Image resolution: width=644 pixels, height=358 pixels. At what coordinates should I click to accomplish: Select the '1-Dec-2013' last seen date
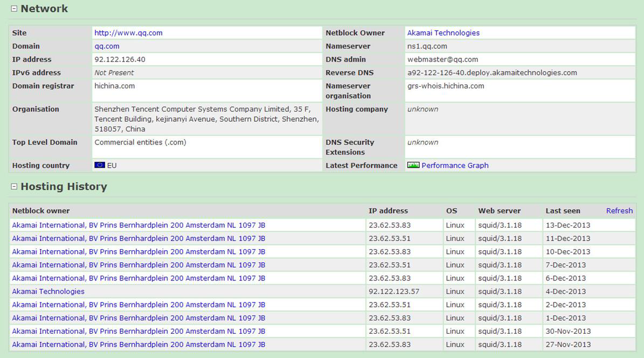[x=566, y=318]
